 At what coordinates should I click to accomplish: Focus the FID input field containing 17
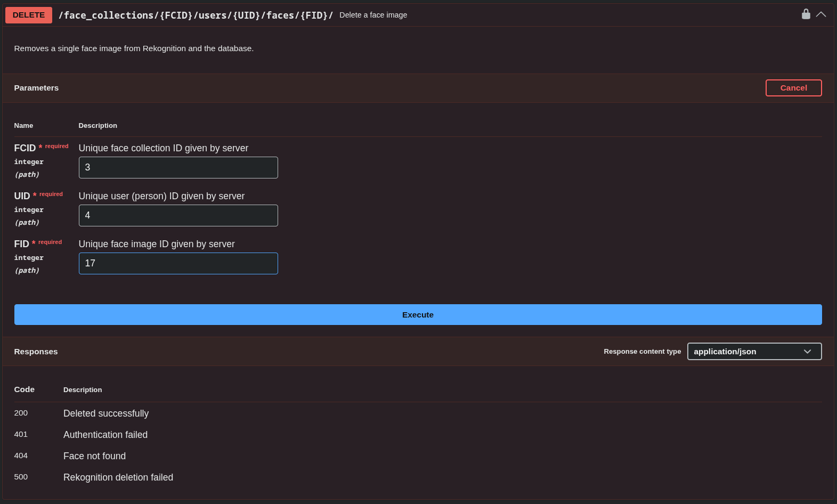pyautogui.click(x=178, y=263)
